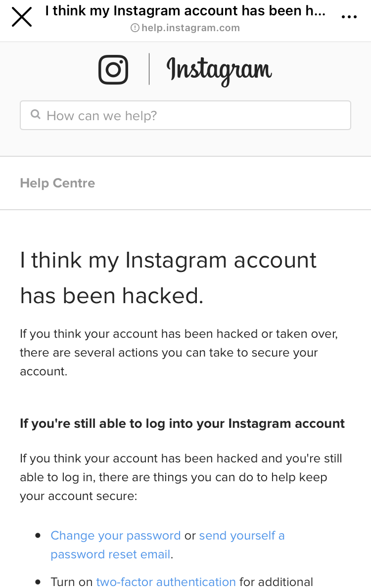This screenshot has width=371, height=588.
Task: Click the Instagram script wordmark
Action: pyautogui.click(x=219, y=71)
